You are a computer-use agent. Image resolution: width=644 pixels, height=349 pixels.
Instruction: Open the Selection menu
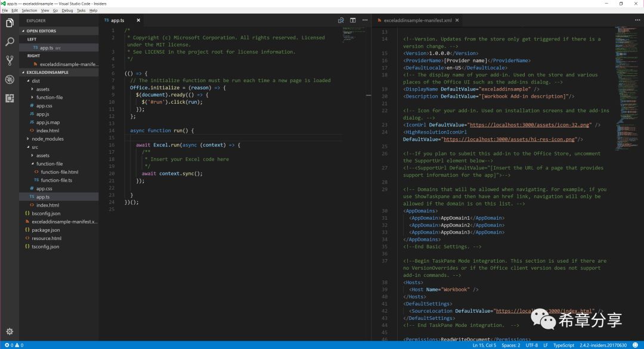(29, 11)
